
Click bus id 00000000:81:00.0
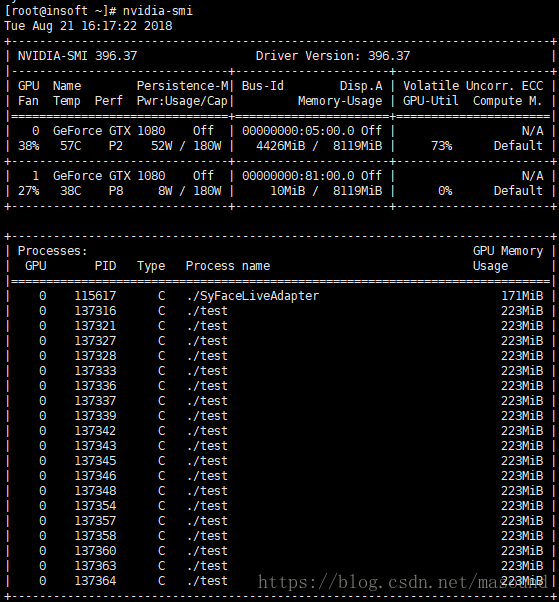(x=298, y=176)
